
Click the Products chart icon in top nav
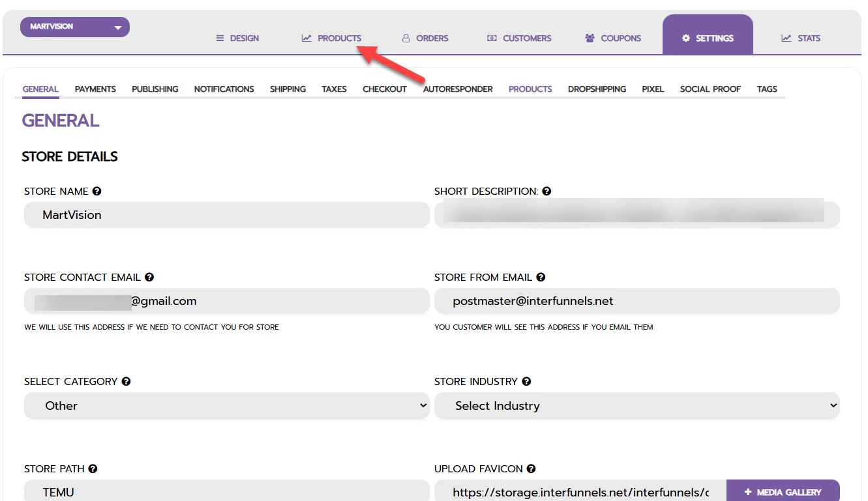(x=307, y=38)
